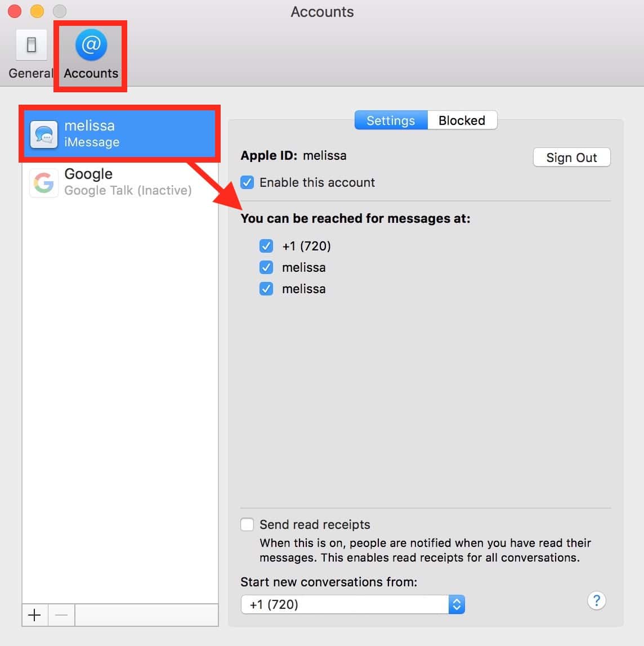
Task: Uncheck the last melissa address in list
Action: 266,289
